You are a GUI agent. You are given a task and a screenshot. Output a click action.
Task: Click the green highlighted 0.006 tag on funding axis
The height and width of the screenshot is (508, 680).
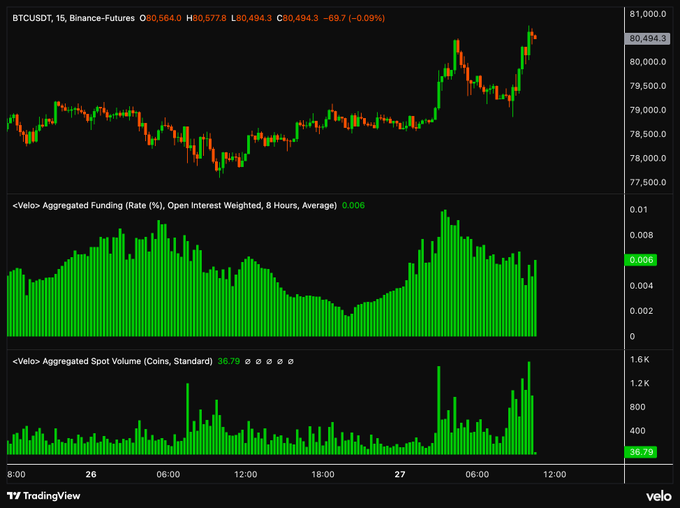pyautogui.click(x=641, y=260)
